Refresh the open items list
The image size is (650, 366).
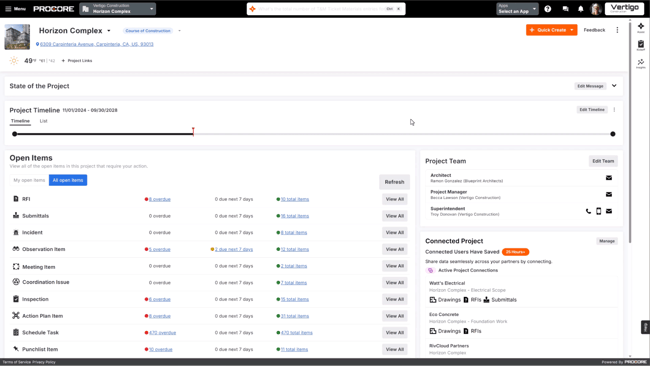click(394, 182)
